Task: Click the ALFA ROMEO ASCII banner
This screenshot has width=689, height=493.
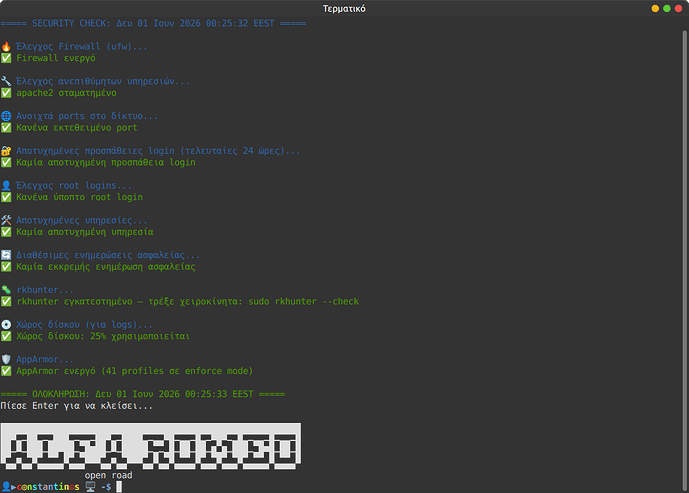Action: pyautogui.click(x=151, y=446)
